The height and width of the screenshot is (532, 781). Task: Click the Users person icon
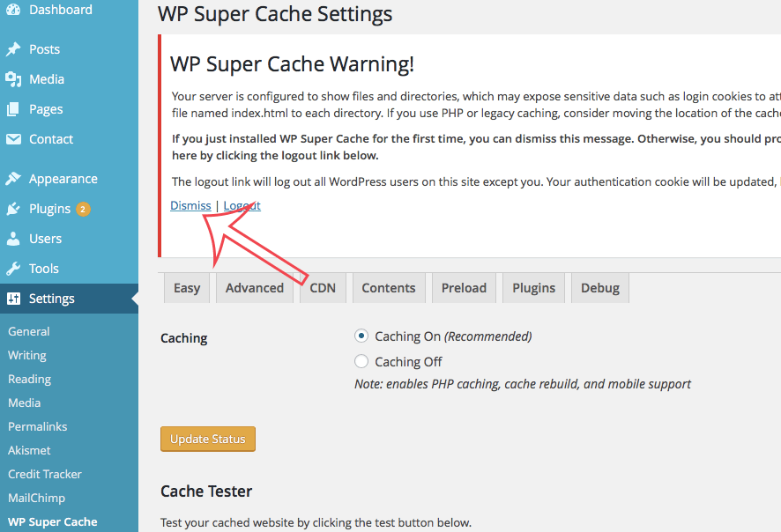pos(13,239)
